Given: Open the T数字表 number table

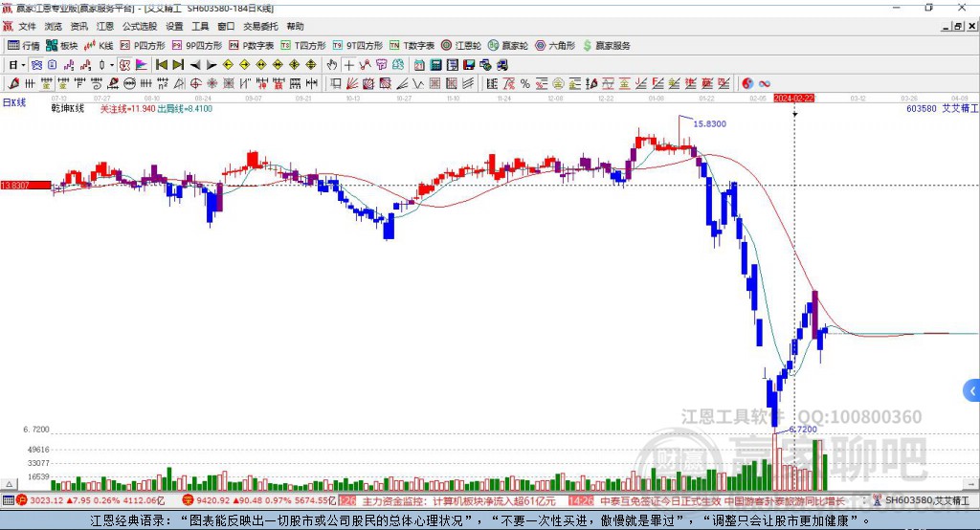Looking at the screenshot, I should tap(412, 46).
